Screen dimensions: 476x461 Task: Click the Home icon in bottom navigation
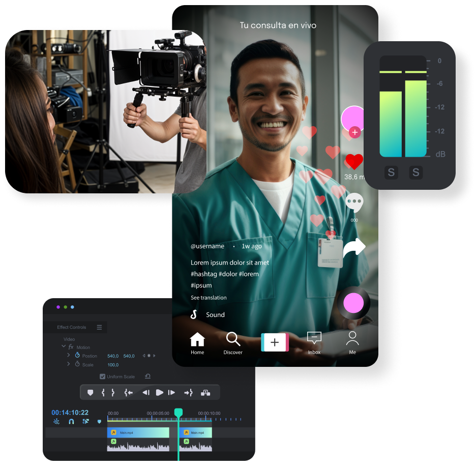tap(197, 340)
